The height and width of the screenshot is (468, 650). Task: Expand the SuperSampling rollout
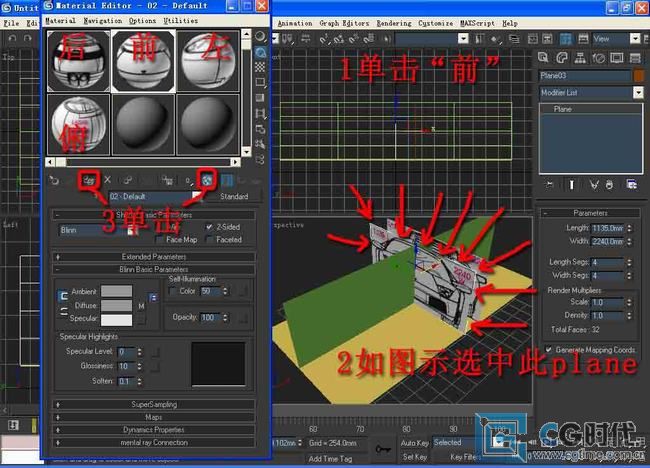pos(154,404)
